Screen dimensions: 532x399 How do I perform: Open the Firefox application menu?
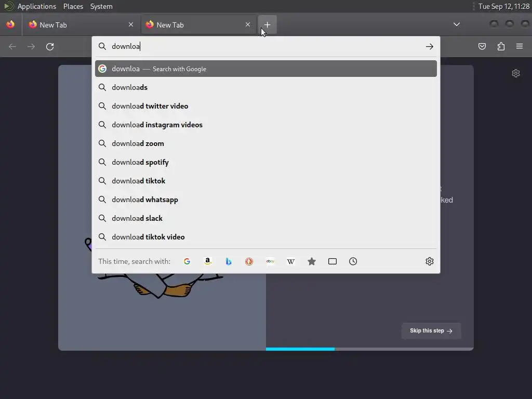(520, 46)
